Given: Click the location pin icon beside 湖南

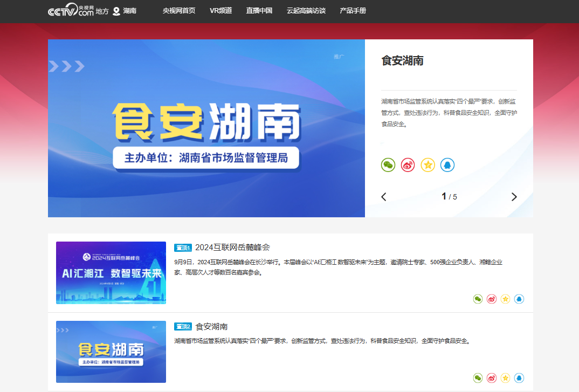Looking at the screenshot, I should tap(116, 11).
